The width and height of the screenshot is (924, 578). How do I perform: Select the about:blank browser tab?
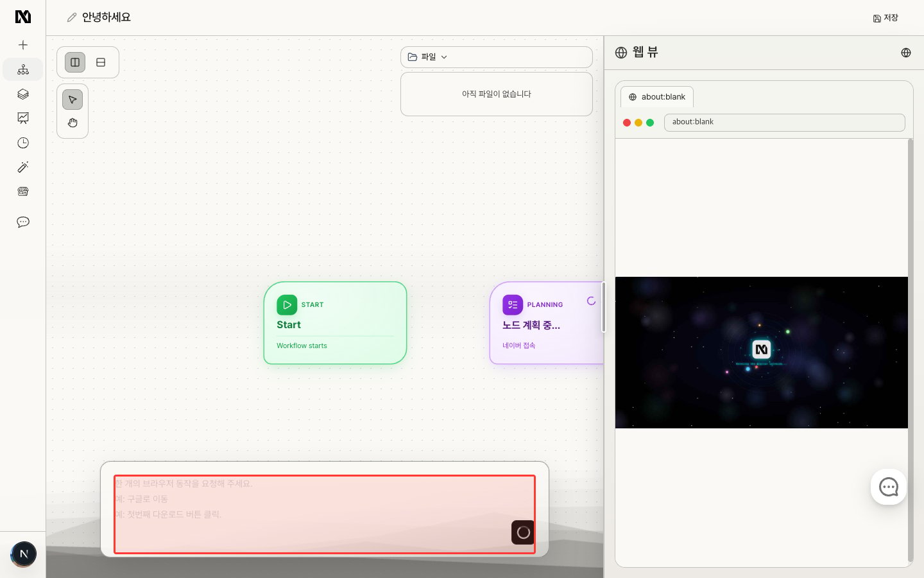(x=657, y=97)
